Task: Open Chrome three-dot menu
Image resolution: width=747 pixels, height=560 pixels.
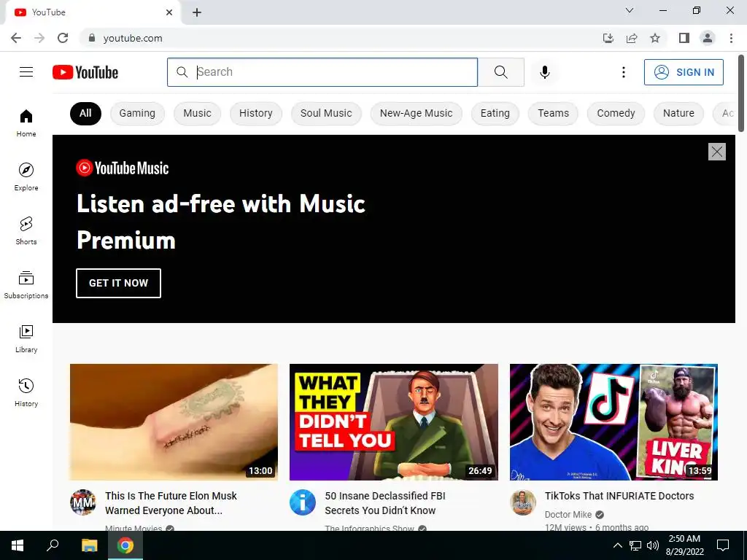Action: pos(731,38)
